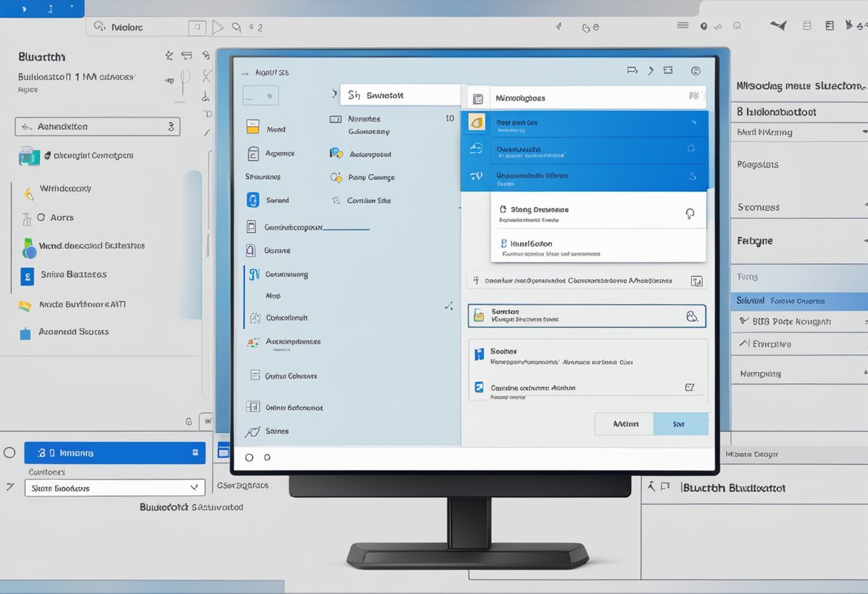Image resolution: width=868 pixels, height=594 pixels.
Task: Open the Sistem Bluetooth dropdown at bottom left
Action: click(114, 487)
